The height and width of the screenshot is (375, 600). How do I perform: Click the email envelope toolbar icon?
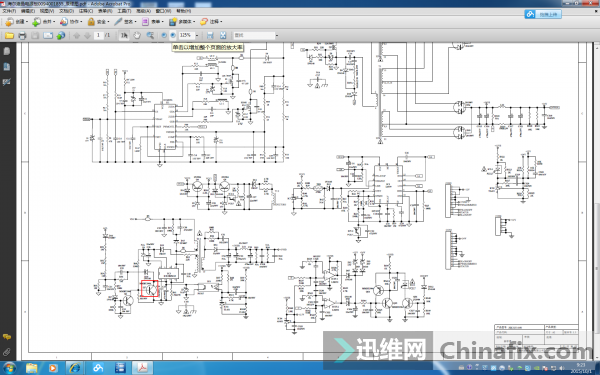(48, 36)
